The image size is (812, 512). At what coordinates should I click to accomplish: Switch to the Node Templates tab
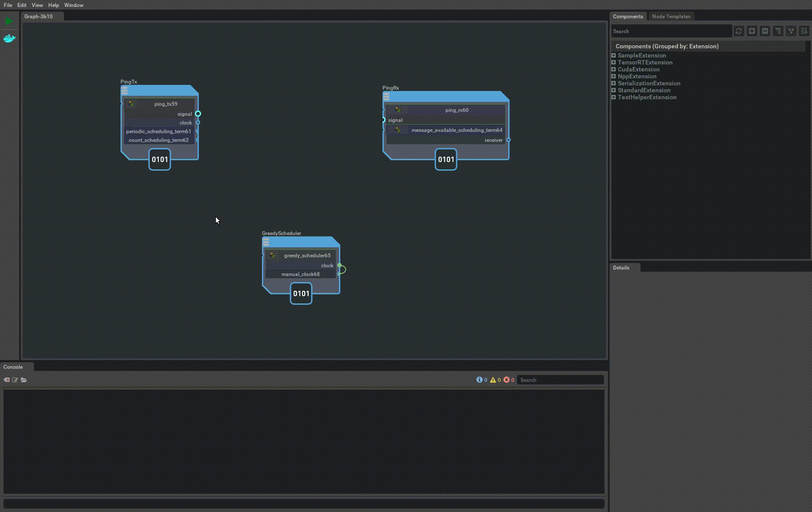671,16
